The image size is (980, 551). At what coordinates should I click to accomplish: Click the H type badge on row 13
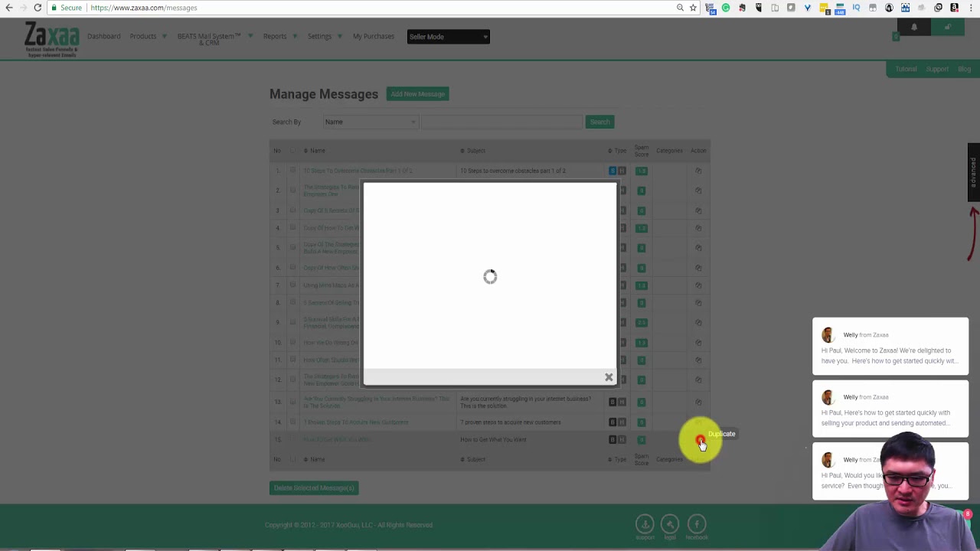pyautogui.click(x=622, y=402)
